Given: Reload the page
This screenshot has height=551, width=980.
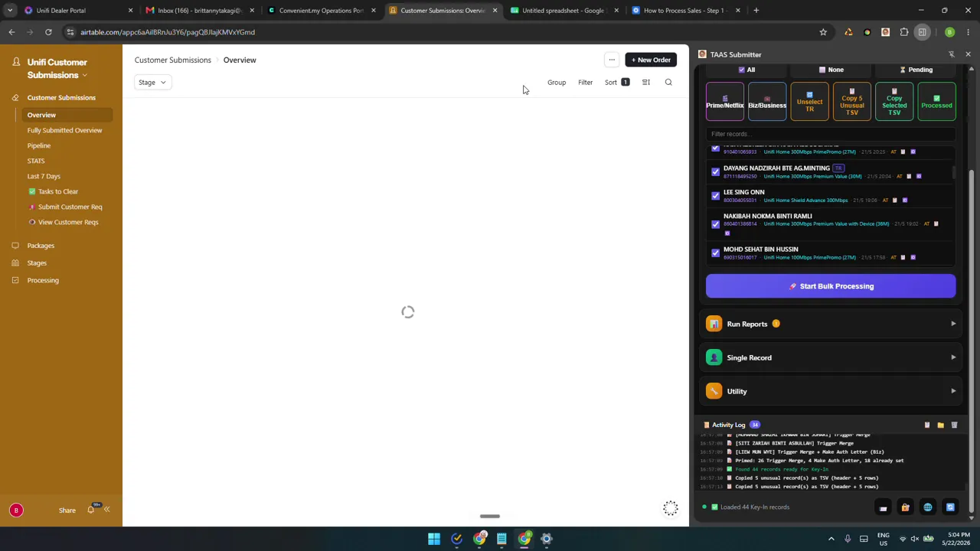Looking at the screenshot, I should tap(48, 32).
